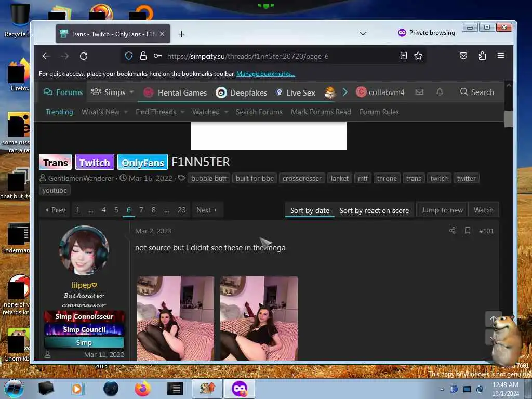The width and height of the screenshot is (532, 399).
Task: Expand the Watched dropdown arrow
Action: pyautogui.click(x=226, y=112)
